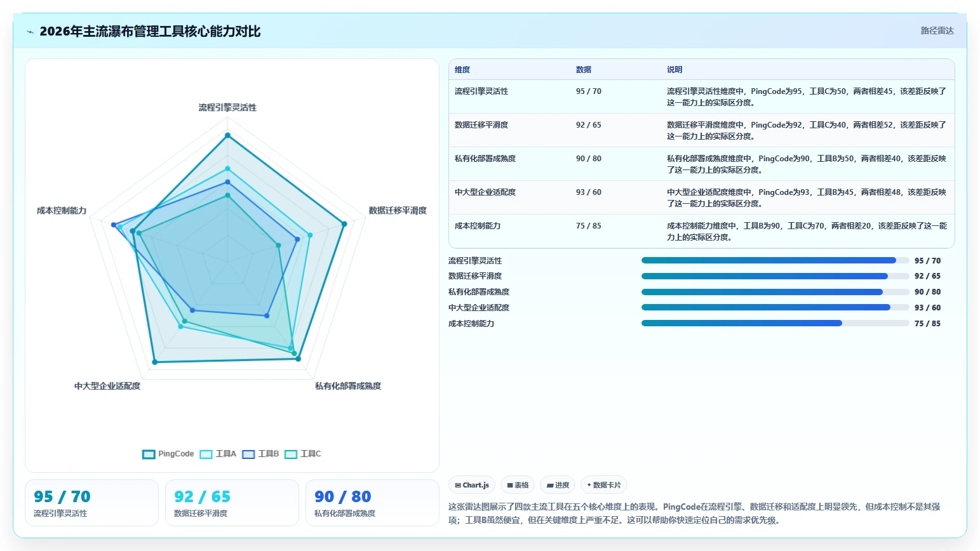The image size is (980, 551).
Task: Click the 中大型企业适配度 progress bar
Action: point(775,307)
